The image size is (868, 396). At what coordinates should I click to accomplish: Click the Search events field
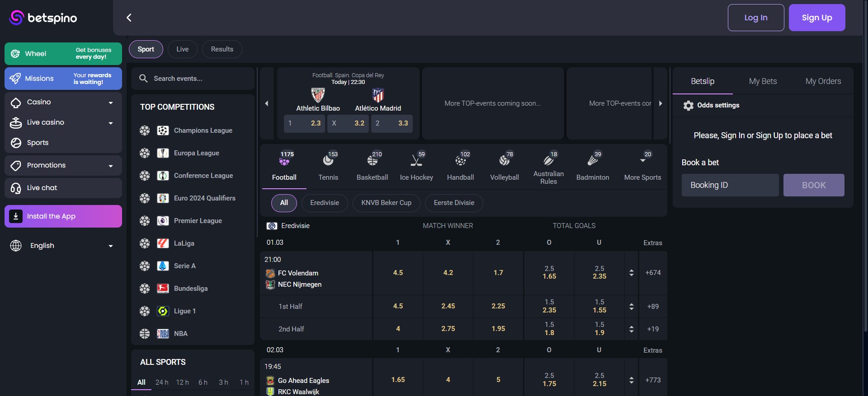click(x=193, y=79)
